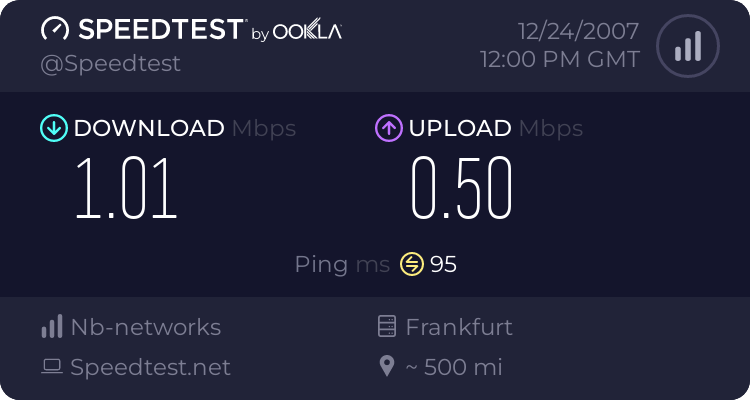Image resolution: width=750 pixels, height=400 pixels.
Task: Click the purple upload arrow icon
Action: point(388,128)
